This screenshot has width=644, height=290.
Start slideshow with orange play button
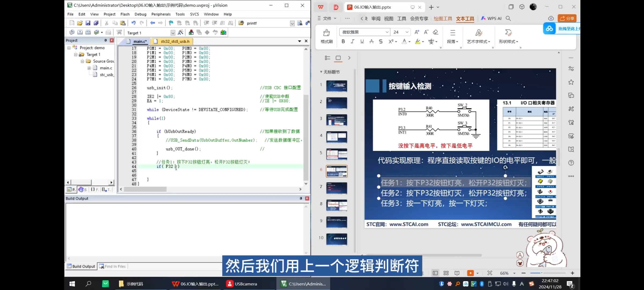click(x=470, y=273)
